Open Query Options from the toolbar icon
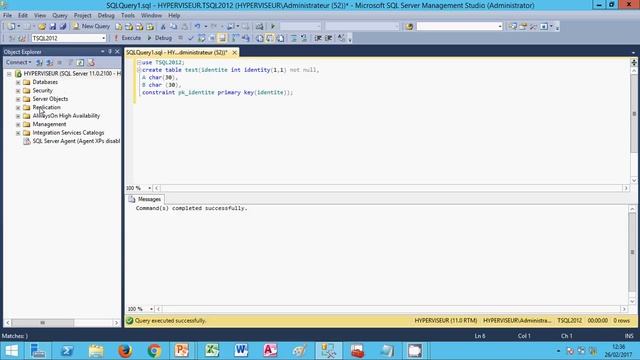Viewport: 640px width, 360px height. tap(212, 38)
